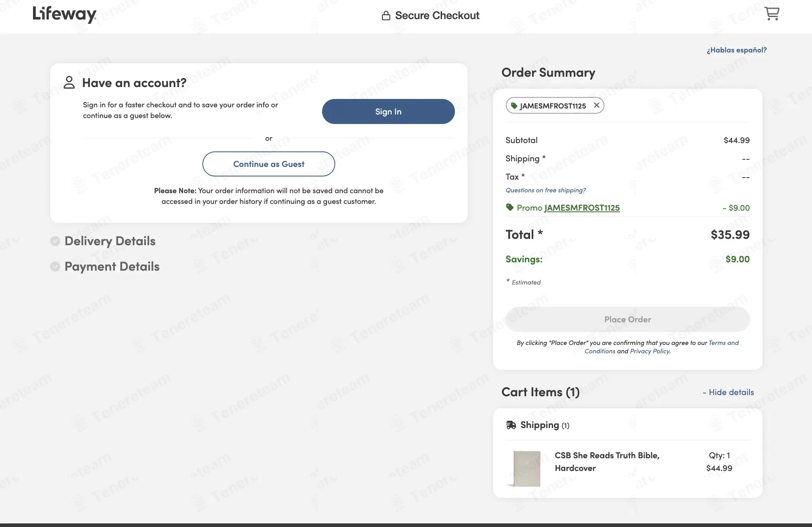This screenshot has height=527, width=812.
Task: Click the Please Note guest warning text
Action: click(268, 196)
